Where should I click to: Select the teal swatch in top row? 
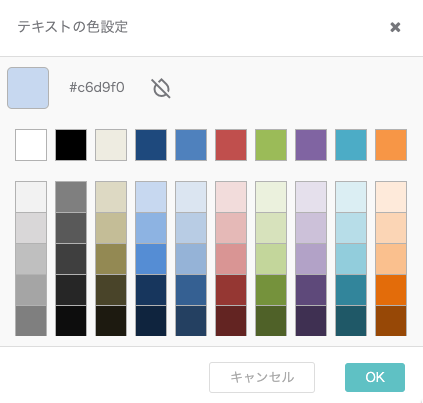coord(351,145)
